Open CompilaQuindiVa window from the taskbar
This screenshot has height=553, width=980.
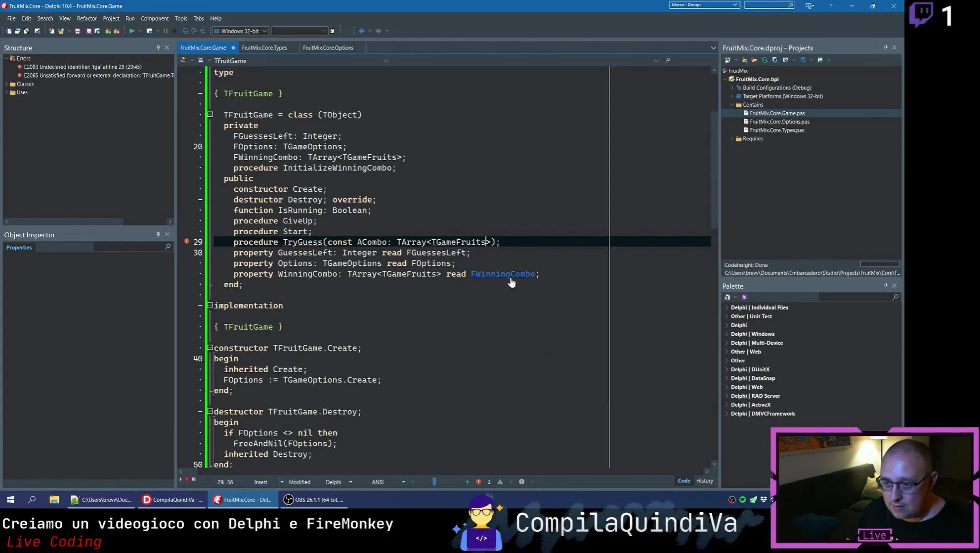click(x=172, y=500)
